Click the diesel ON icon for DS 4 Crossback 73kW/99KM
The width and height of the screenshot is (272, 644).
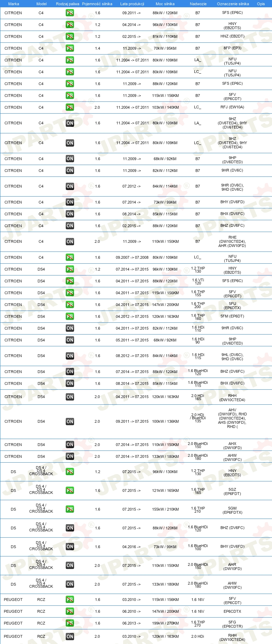[x=70, y=547]
